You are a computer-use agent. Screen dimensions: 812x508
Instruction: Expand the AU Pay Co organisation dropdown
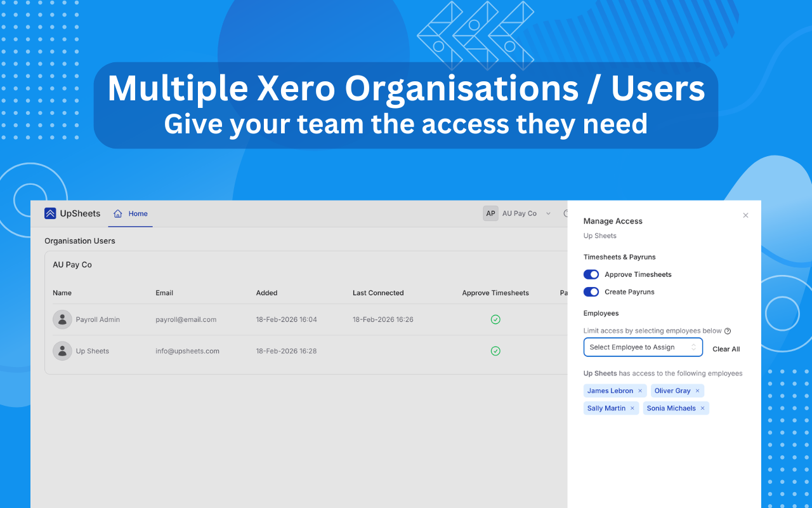coord(548,214)
